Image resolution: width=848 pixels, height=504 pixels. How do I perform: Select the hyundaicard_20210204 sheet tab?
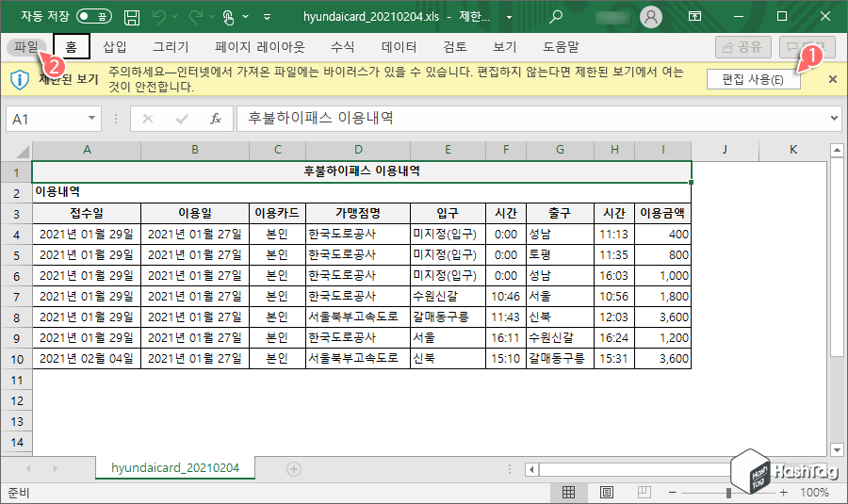click(175, 468)
